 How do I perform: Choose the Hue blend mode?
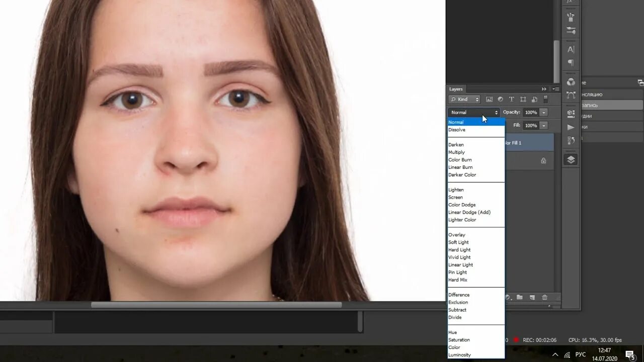(476, 332)
